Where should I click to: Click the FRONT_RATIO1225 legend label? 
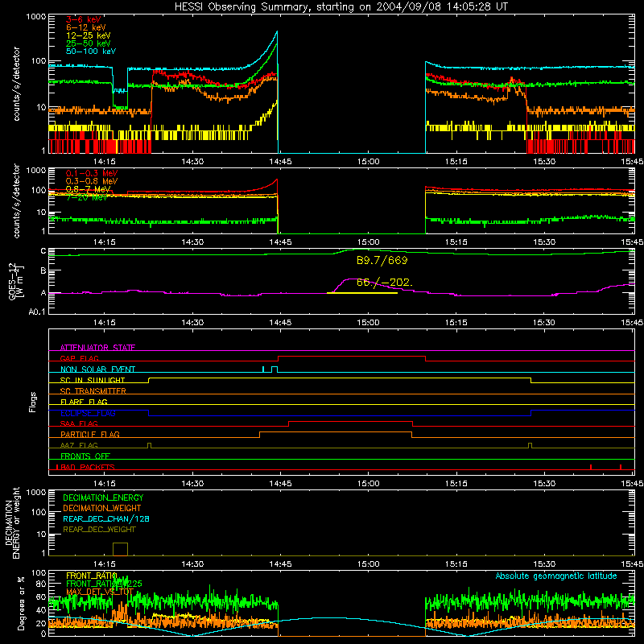(104, 584)
